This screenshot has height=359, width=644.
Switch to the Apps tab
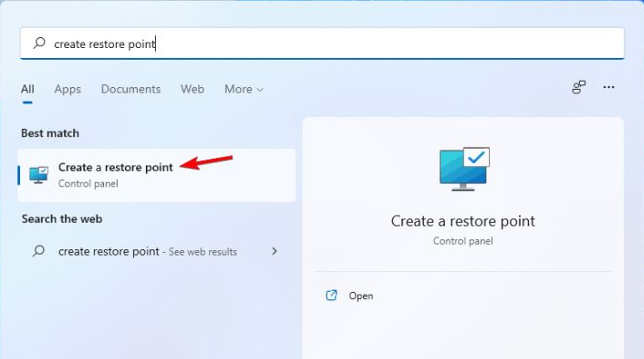68,89
